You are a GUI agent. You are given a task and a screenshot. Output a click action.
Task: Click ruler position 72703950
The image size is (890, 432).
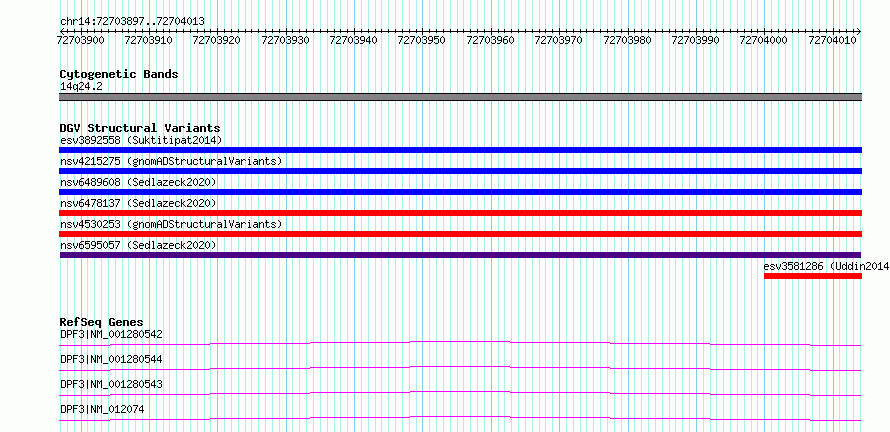click(422, 40)
